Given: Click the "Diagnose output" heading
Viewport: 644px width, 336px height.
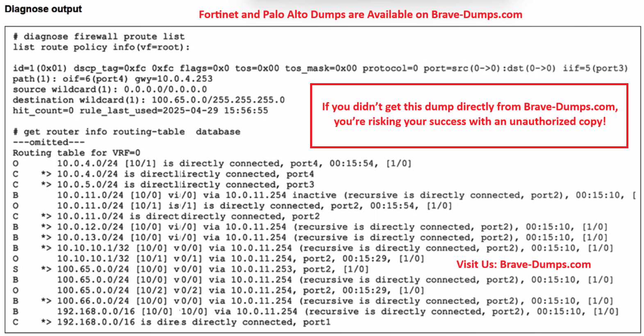Looking at the screenshot, I should tap(43, 9).
